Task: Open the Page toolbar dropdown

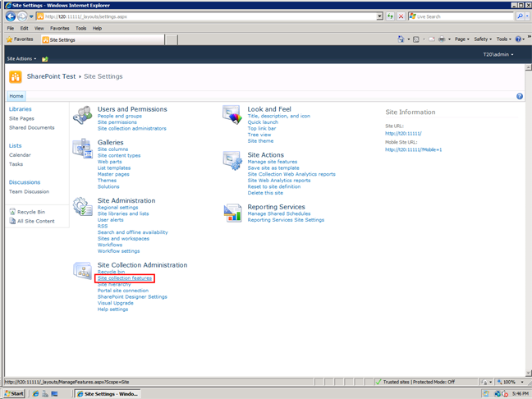Action: point(461,39)
